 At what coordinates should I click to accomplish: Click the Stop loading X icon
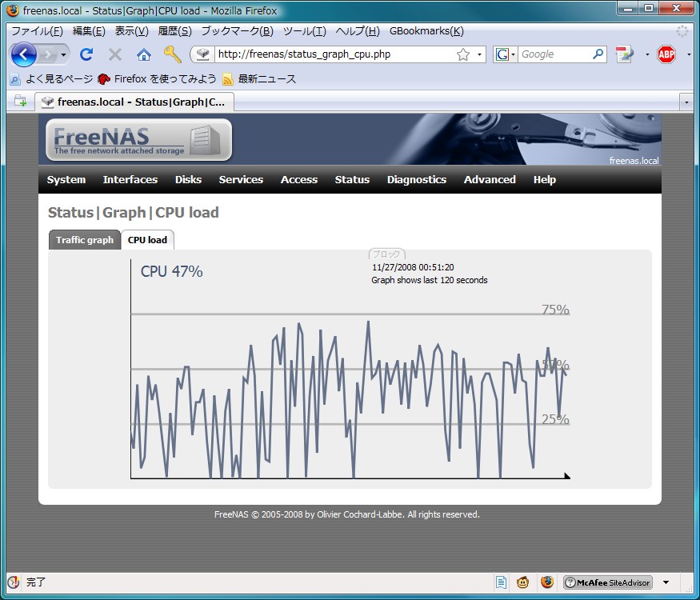(115, 54)
